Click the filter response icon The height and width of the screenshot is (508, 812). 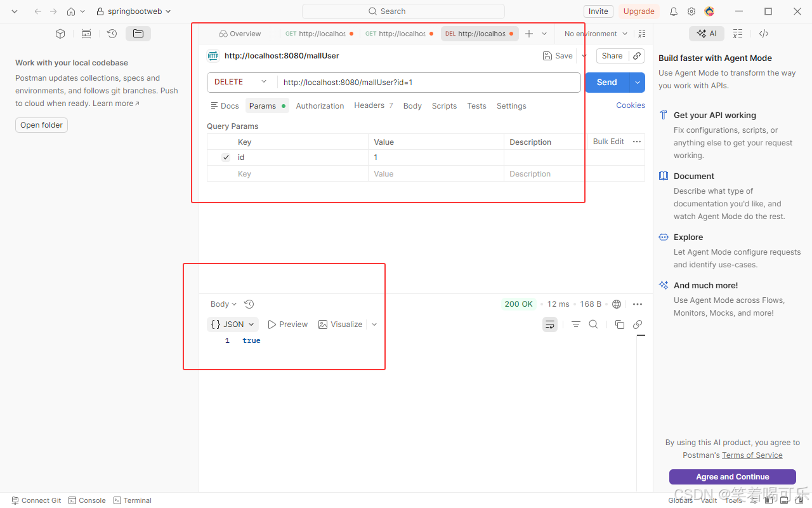575,324
